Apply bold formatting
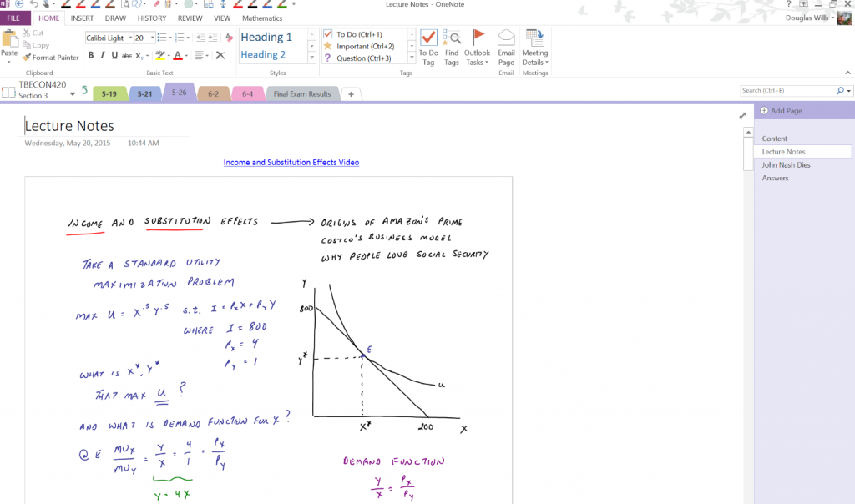The height and width of the screenshot is (504, 855). (x=91, y=55)
